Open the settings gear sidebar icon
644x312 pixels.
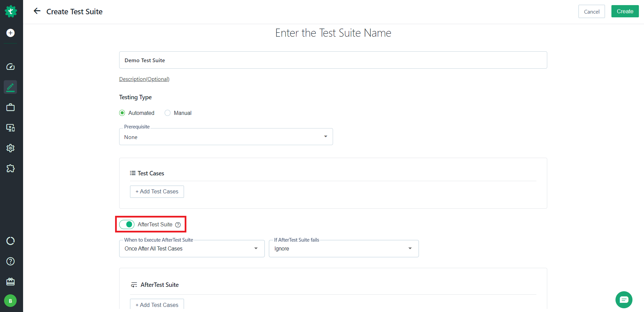click(x=11, y=148)
